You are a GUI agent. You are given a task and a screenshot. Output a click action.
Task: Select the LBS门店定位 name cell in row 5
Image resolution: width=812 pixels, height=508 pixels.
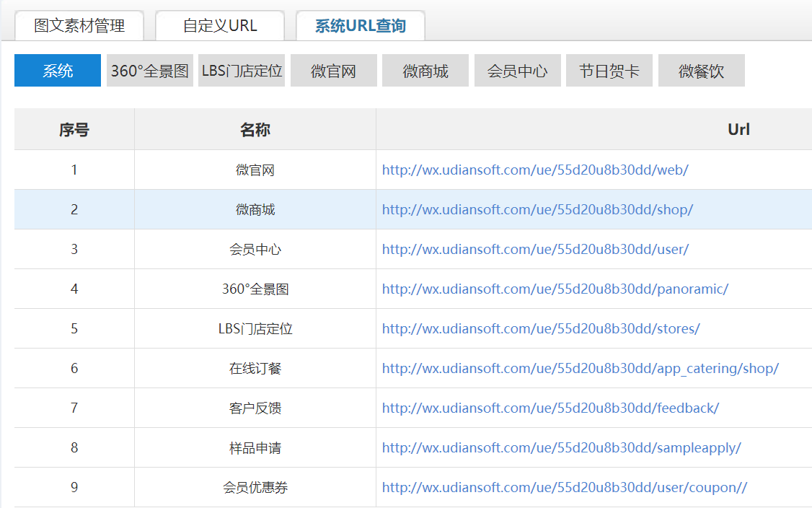pos(255,328)
